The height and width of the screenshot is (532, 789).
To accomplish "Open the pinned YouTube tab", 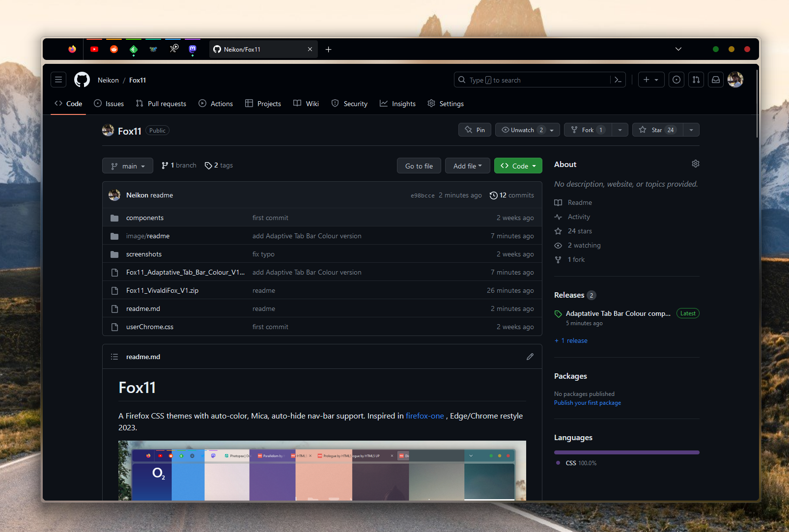I will coord(94,49).
